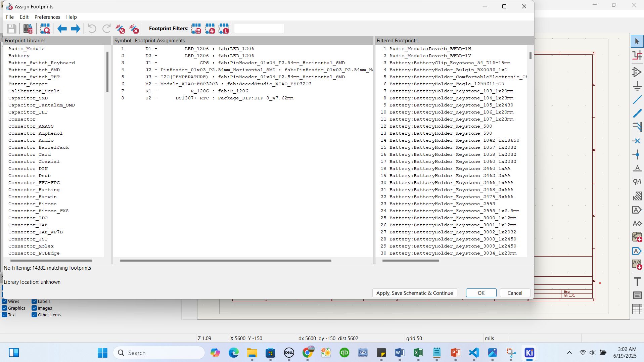Toggle filter by selected library (L)
The height and width of the screenshot is (362, 644).
click(x=224, y=29)
